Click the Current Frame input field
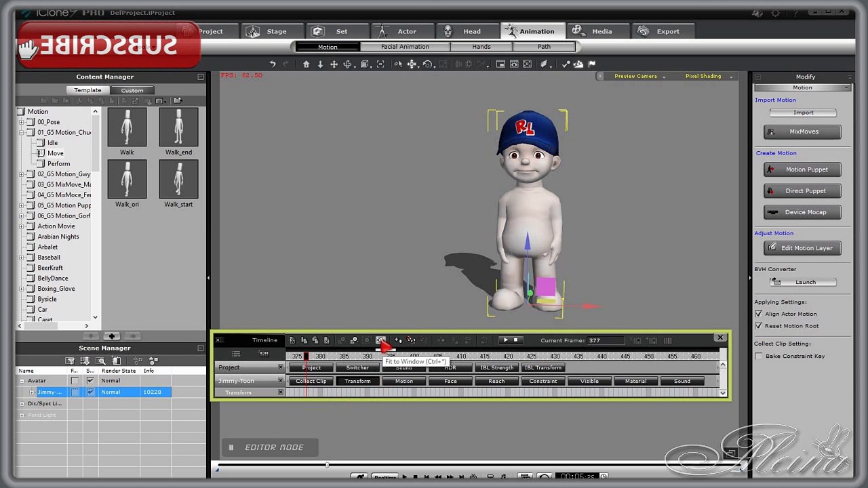 click(x=606, y=340)
